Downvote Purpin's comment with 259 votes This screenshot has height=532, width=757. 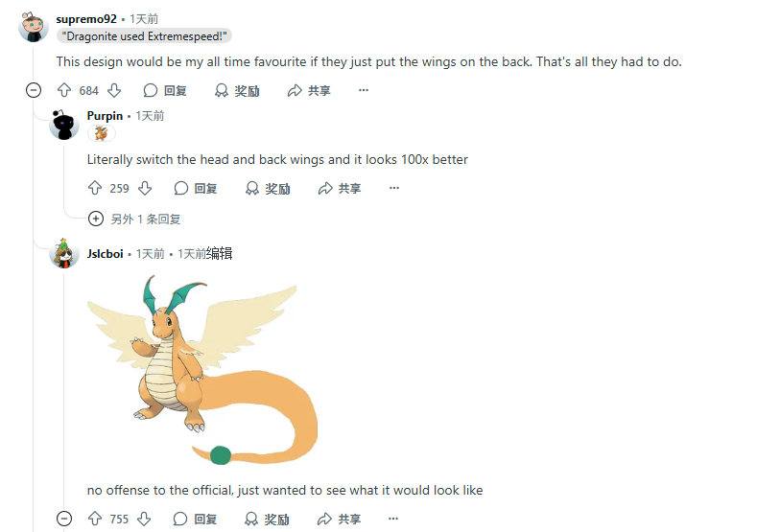click(x=145, y=188)
